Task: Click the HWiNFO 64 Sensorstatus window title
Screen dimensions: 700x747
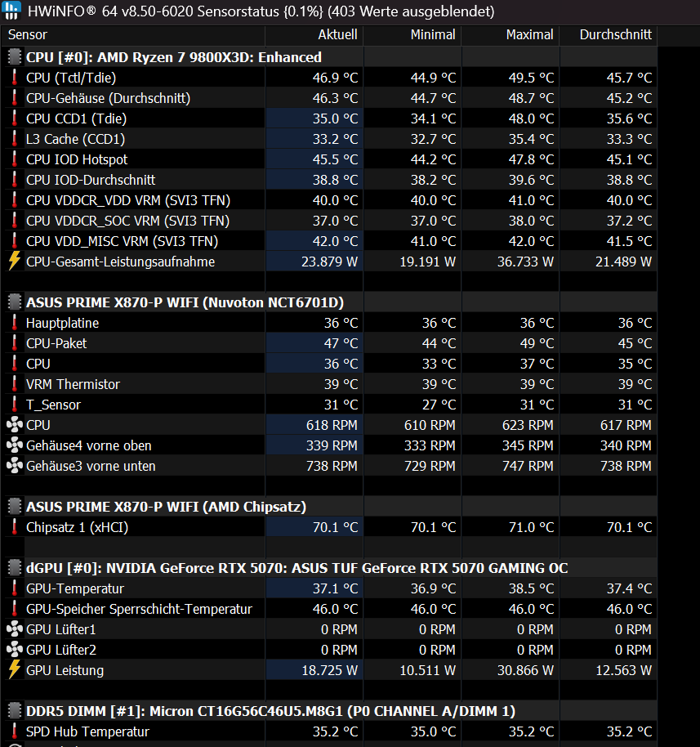Action: [261, 11]
